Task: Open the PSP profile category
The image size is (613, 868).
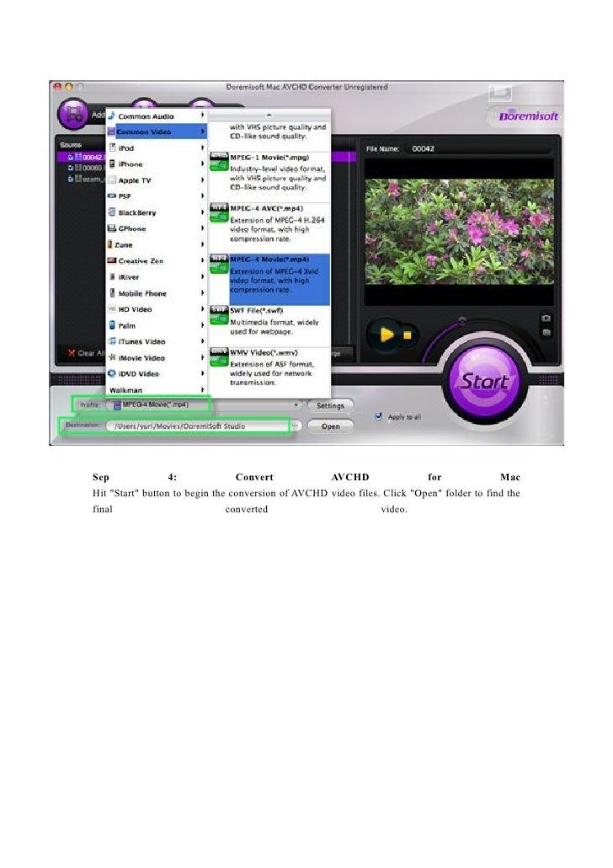Action: pyautogui.click(x=157, y=196)
